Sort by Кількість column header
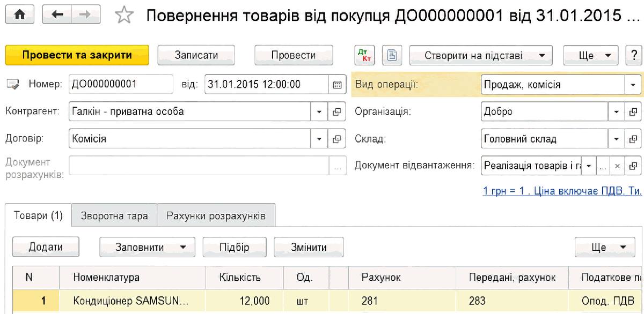 [x=245, y=278]
